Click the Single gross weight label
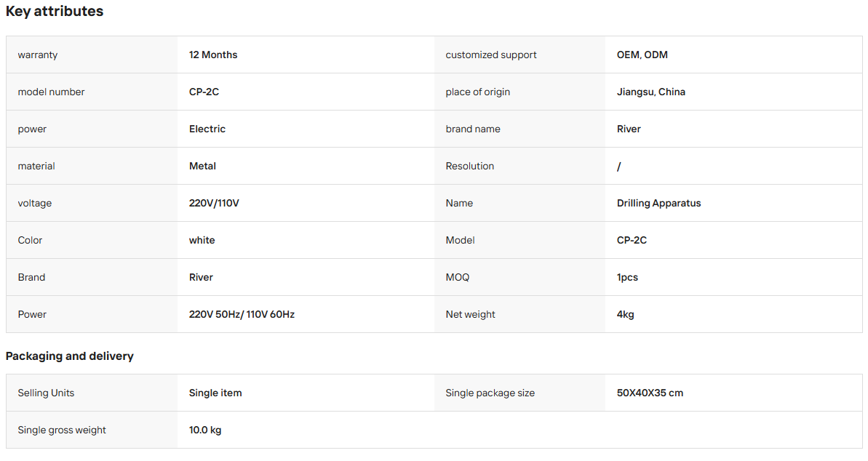The image size is (868, 461). [x=61, y=430]
